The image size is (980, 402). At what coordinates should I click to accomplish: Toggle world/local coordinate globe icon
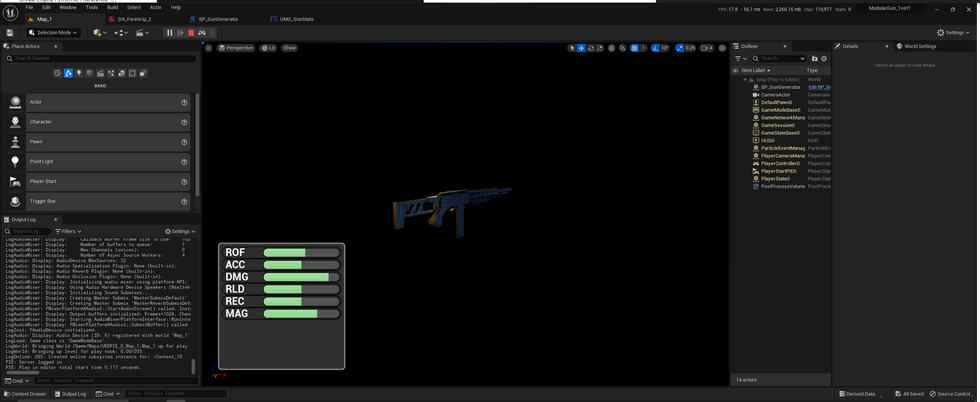(x=612, y=48)
